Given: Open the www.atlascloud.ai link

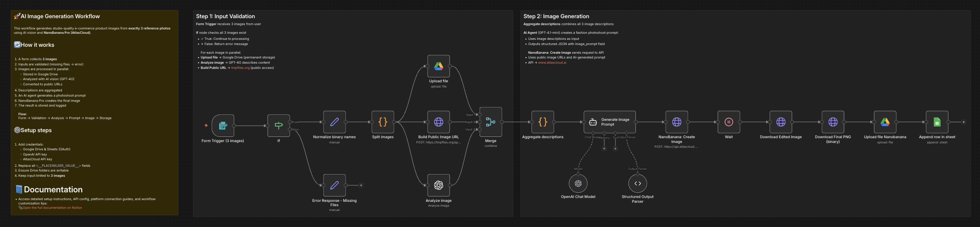Looking at the screenshot, I should (552, 63).
